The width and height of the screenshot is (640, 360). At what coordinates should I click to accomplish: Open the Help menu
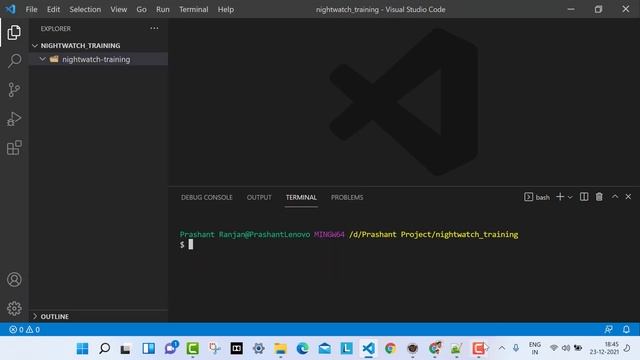(x=226, y=9)
